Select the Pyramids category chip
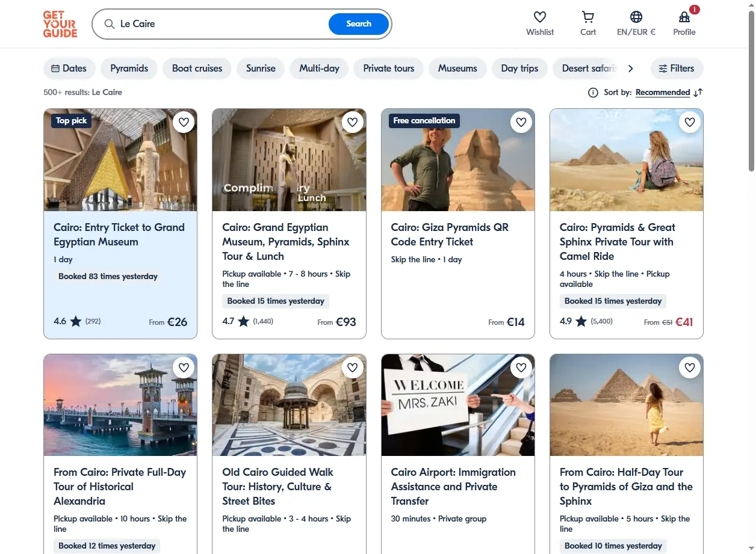 129,69
